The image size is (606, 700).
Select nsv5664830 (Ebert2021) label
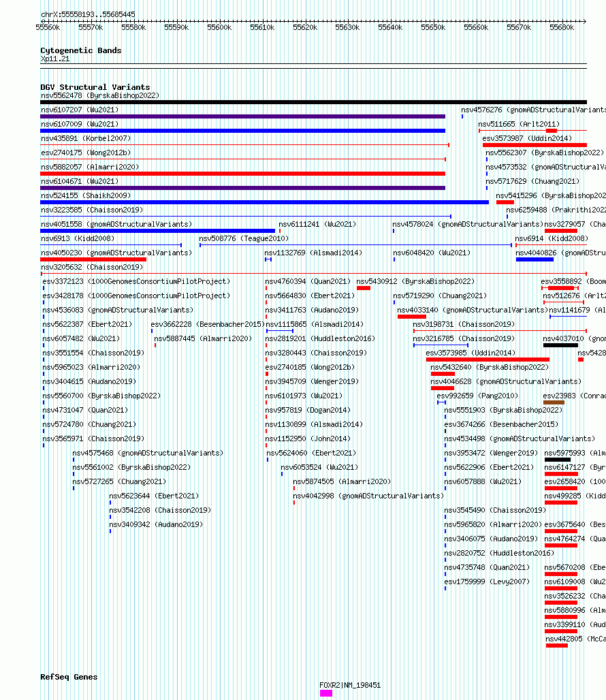click(x=310, y=296)
